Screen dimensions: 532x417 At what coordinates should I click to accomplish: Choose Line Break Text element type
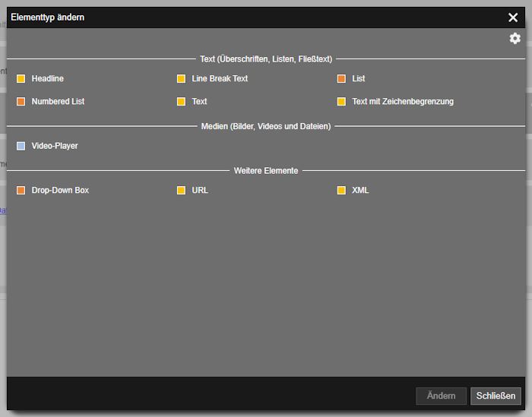click(x=220, y=79)
